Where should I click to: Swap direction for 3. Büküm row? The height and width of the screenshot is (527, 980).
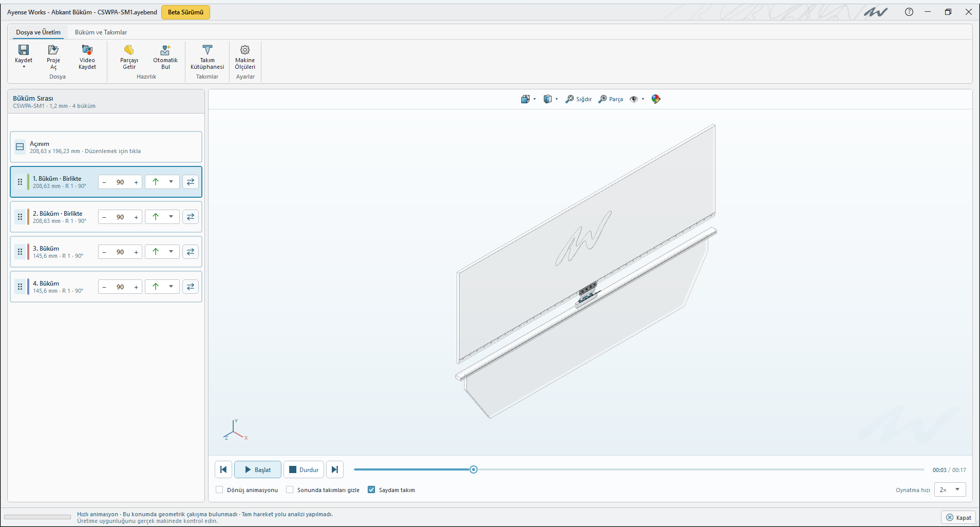(191, 252)
